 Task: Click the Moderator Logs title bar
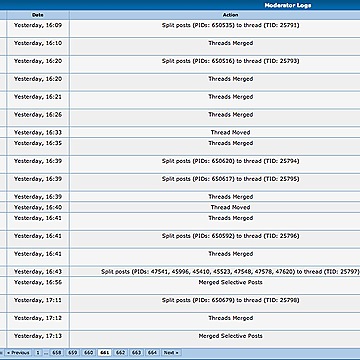[180, 5]
